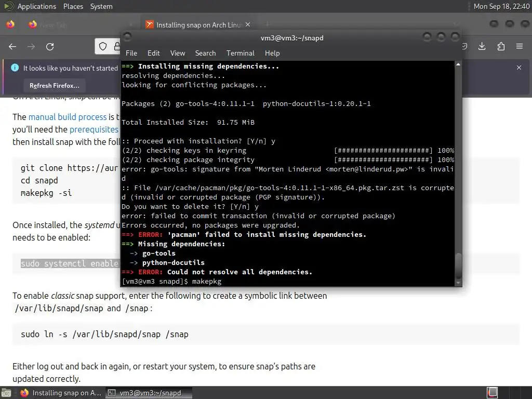Open Firefox downloads panel
Image resolution: width=532 pixels, height=399 pixels.
click(x=482, y=46)
